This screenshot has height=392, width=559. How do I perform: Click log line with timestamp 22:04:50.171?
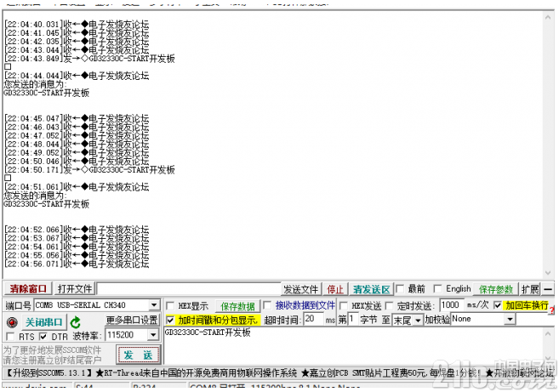pos(90,169)
